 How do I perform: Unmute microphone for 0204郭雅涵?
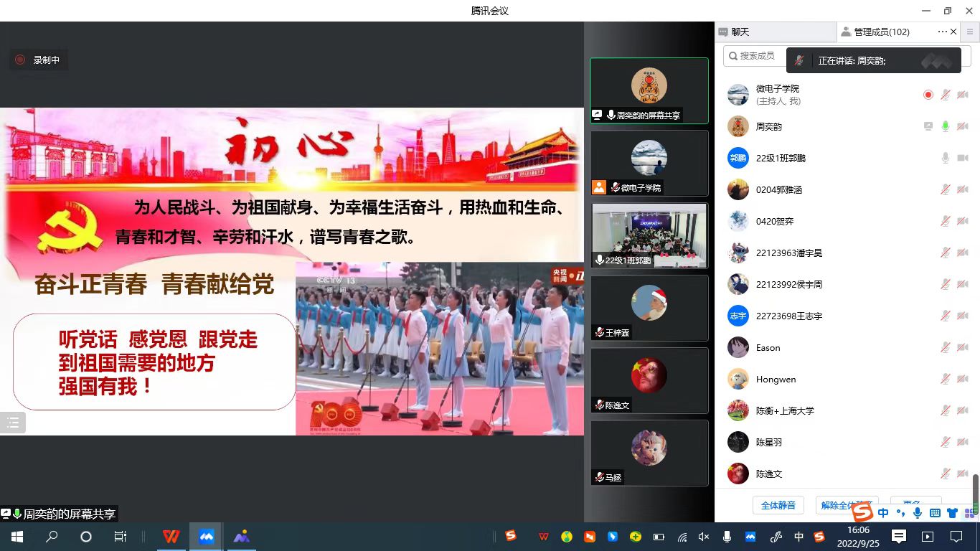click(946, 189)
